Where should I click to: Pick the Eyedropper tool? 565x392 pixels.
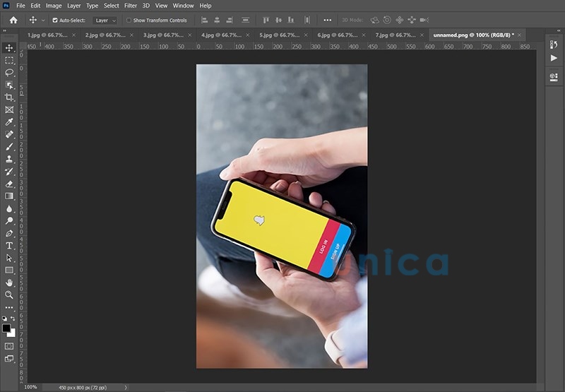tap(9, 121)
